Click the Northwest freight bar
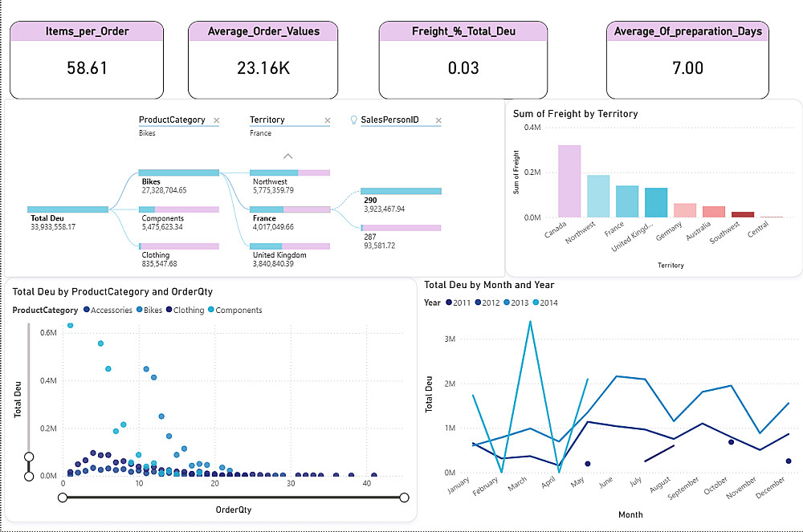This screenshot has width=803, height=532. click(598, 196)
